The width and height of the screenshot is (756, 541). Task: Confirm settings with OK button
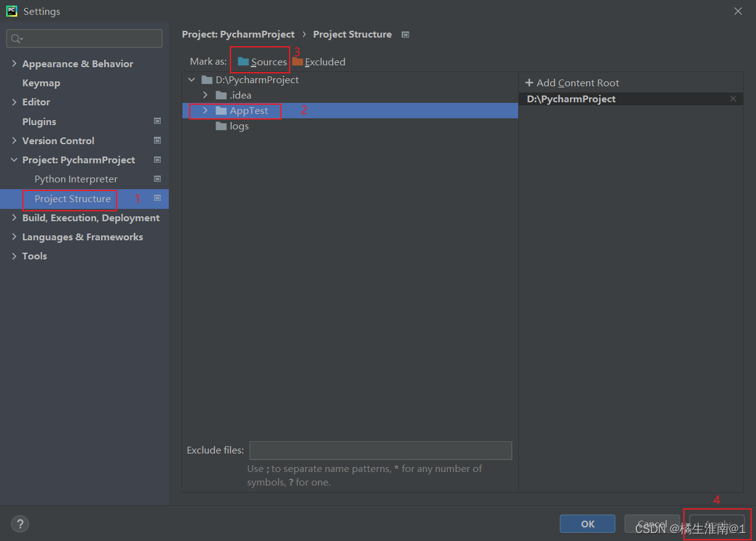click(588, 524)
